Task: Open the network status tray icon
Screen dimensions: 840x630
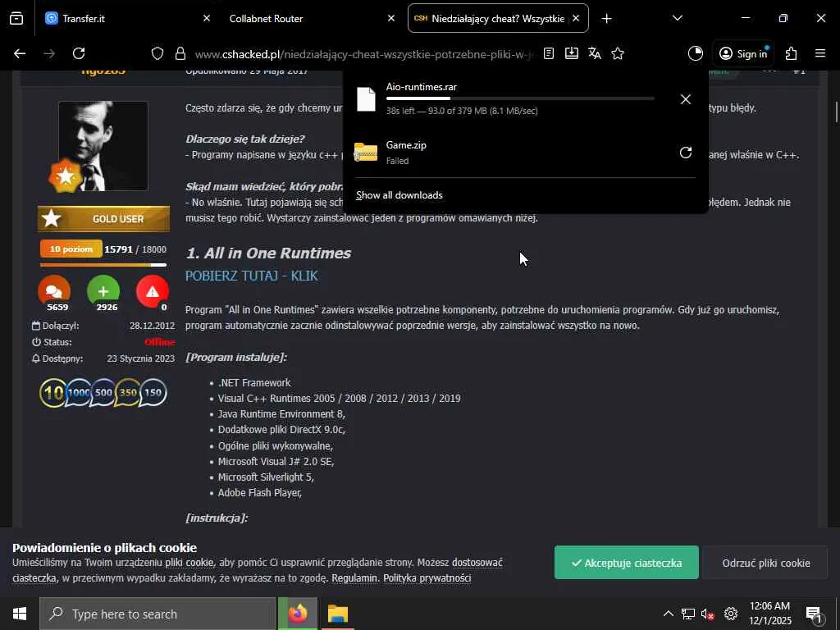Action: click(688, 614)
